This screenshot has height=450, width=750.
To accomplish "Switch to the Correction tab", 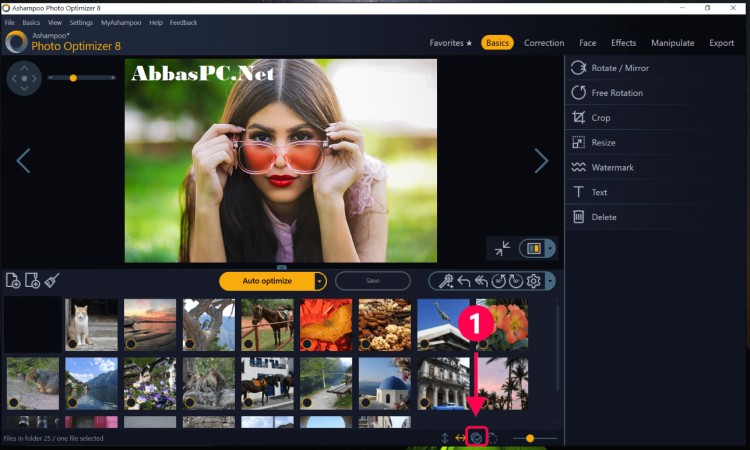I will [544, 43].
